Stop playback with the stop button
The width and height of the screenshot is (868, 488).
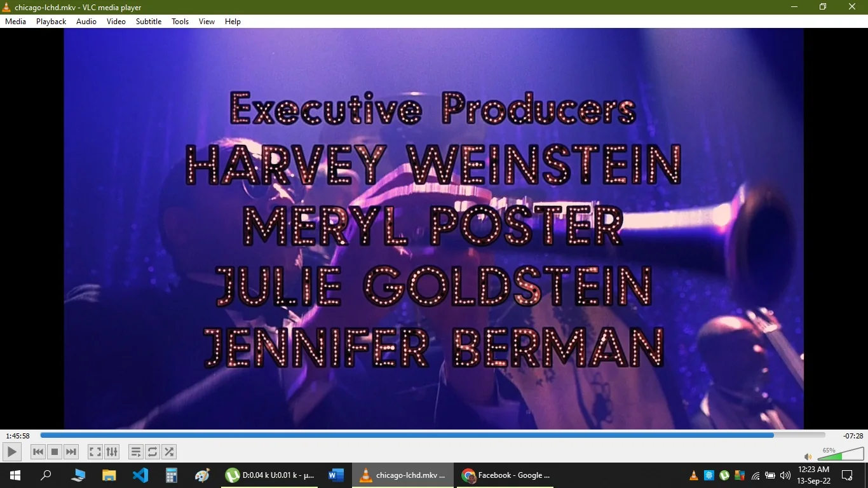(x=55, y=452)
